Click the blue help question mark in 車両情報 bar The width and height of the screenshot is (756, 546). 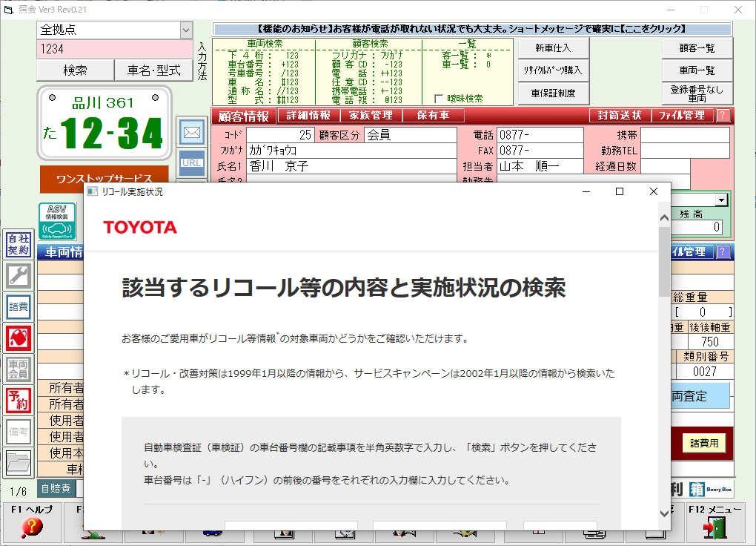(722, 251)
